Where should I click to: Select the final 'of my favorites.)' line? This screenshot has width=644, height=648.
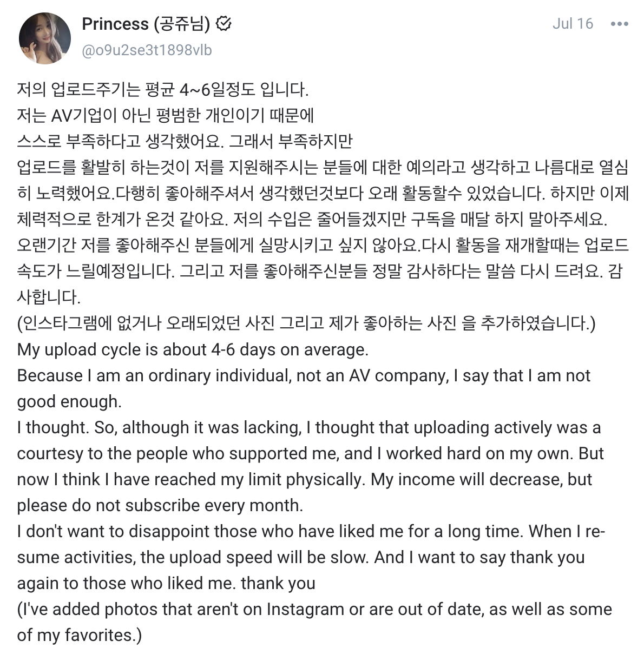pyautogui.click(x=80, y=635)
